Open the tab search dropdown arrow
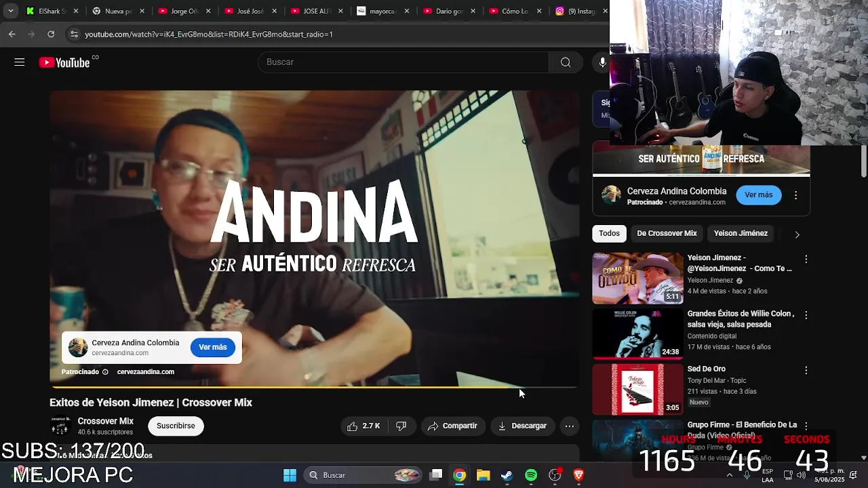Screen dimensions: 868x488 coord(11,11)
